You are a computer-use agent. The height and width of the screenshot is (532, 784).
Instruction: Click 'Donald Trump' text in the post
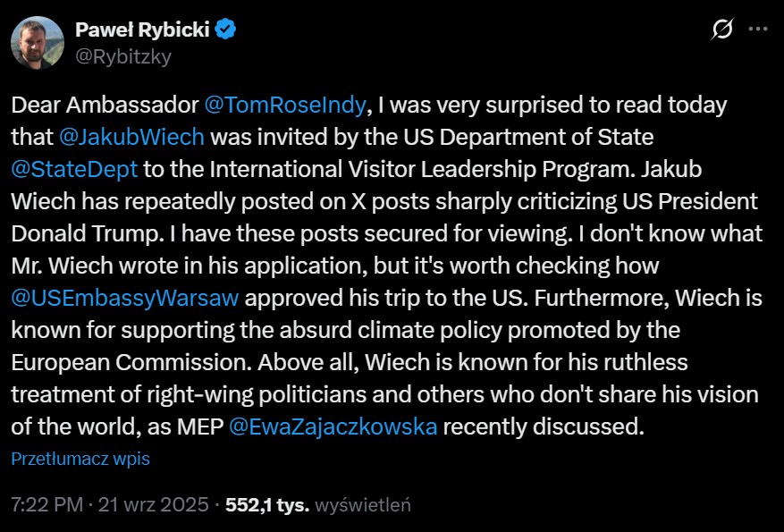click(x=68, y=233)
